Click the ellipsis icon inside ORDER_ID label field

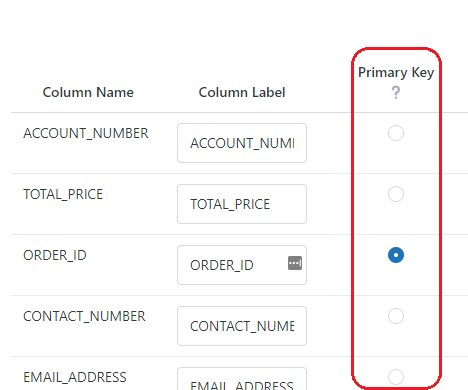(295, 263)
